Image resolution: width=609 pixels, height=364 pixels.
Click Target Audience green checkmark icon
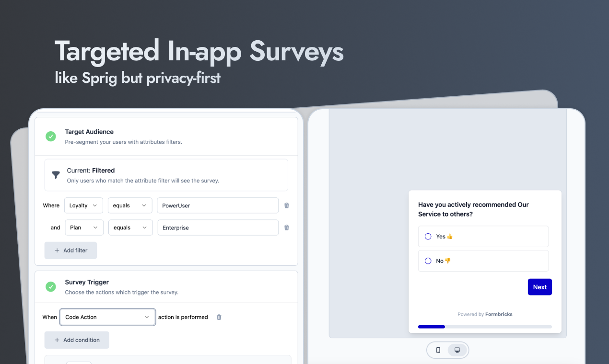[51, 136]
